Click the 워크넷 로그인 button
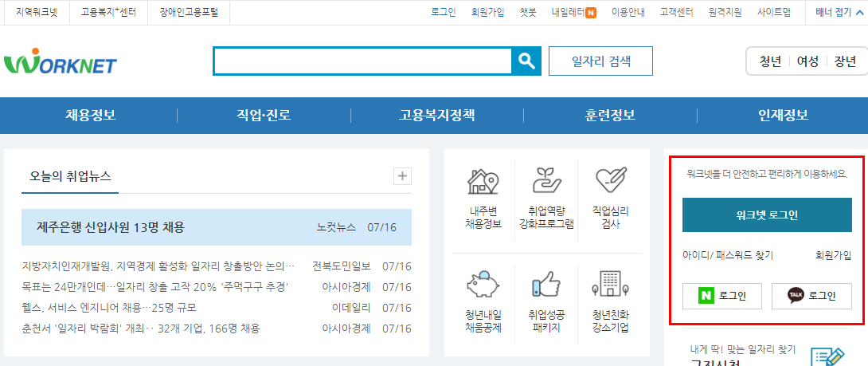Viewport: 868px width, 366px height. coord(767,214)
